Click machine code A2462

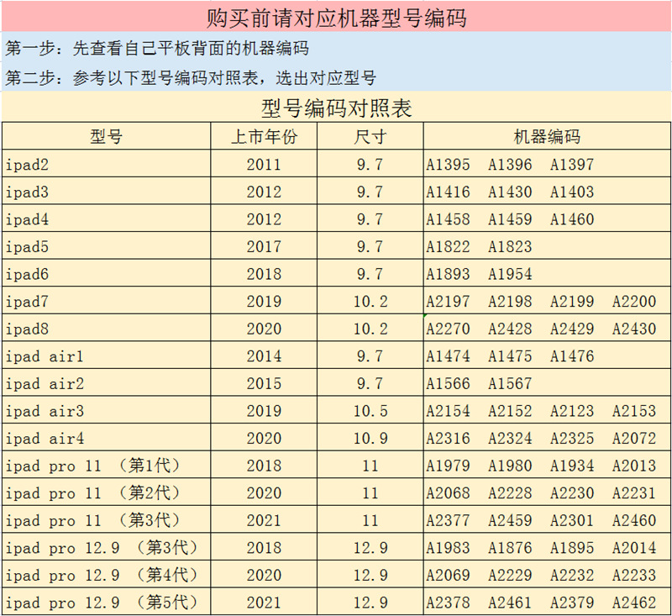point(634,603)
